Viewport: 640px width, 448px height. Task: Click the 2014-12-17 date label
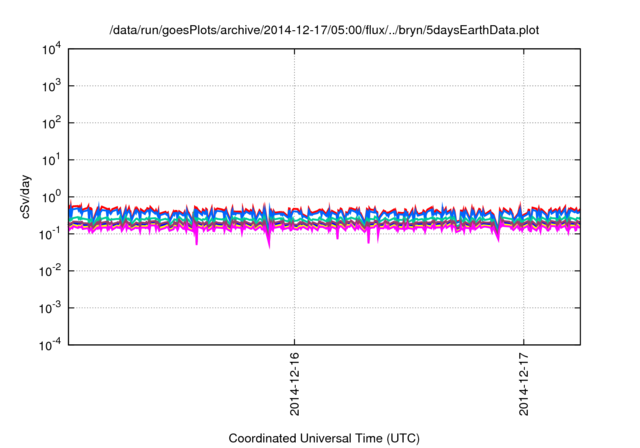click(x=523, y=384)
